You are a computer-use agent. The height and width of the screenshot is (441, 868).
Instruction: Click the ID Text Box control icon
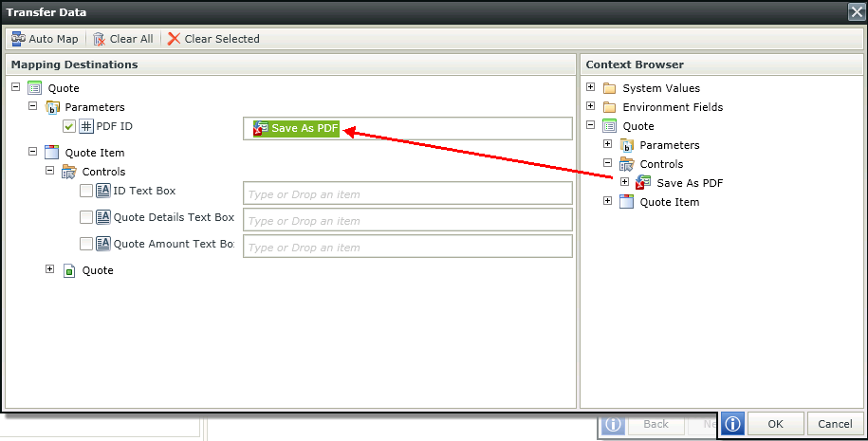103,191
